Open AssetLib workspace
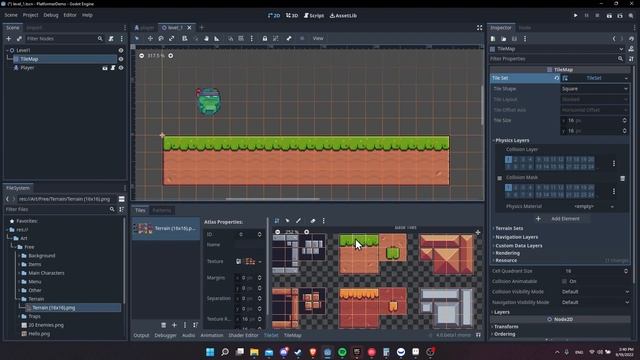The height and width of the screenshot is (360, 640). [343, 16]
